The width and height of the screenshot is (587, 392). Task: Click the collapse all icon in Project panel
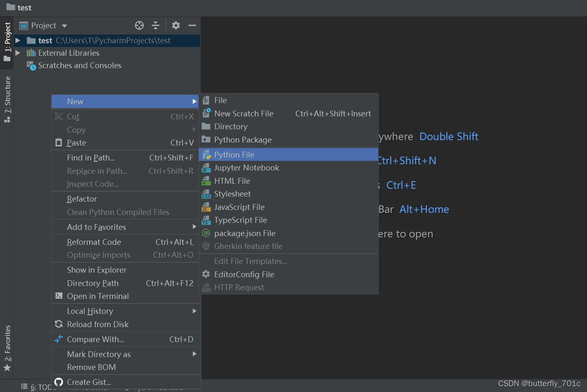tap(156, 25)
